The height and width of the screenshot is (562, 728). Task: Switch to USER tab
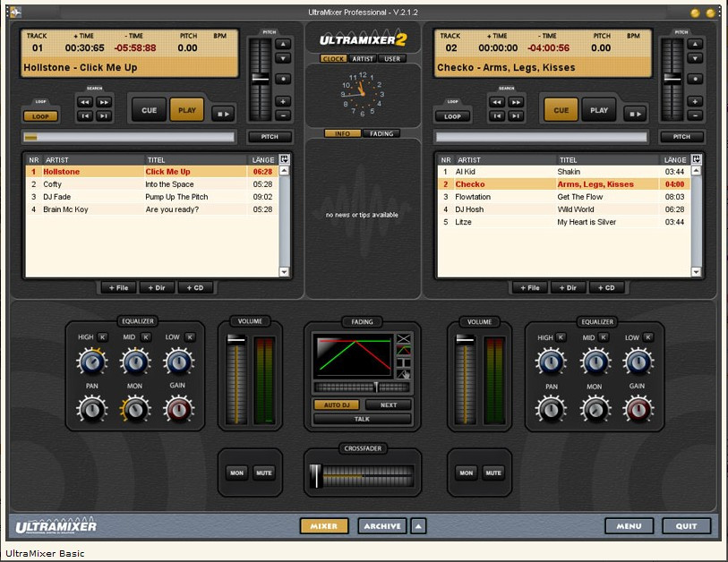[392, 59]
